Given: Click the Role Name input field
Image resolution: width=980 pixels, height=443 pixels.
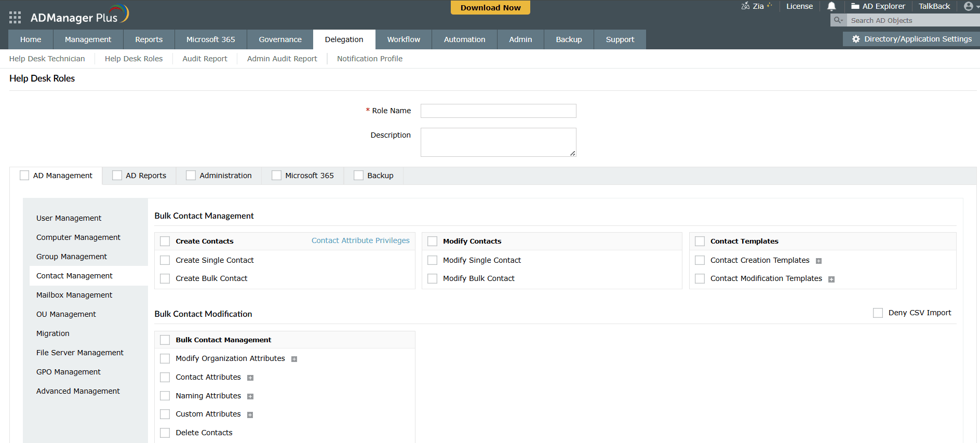Looking at the screenshot, I should pos(498,111).
